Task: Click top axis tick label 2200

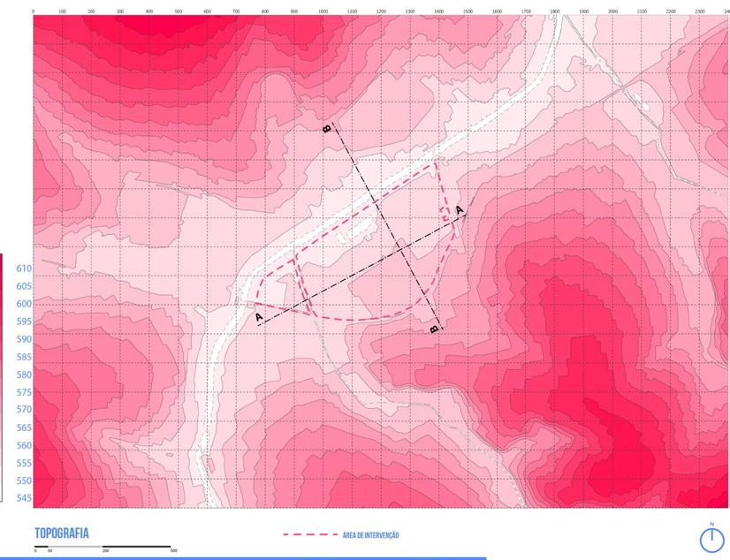Action: (671, 11)
